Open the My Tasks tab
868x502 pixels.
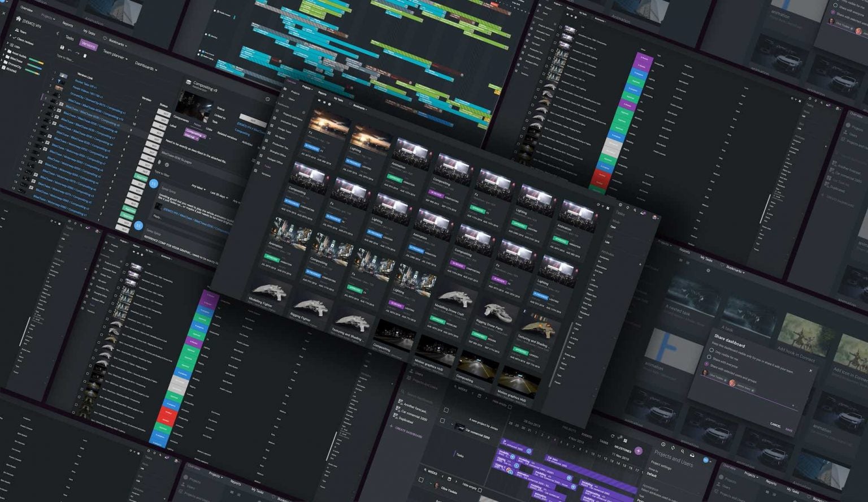89,33
